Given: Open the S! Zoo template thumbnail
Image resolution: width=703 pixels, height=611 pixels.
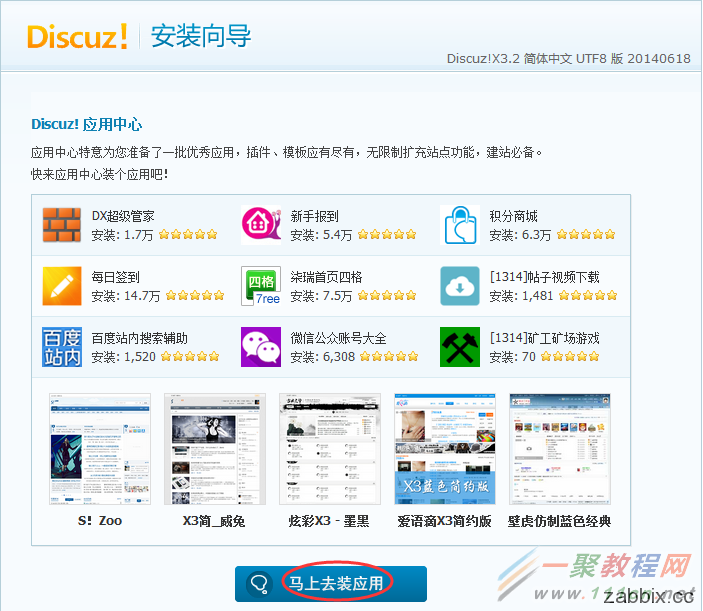Looking at the screenshot, I should pyautogui.click(x=100, y=449).
